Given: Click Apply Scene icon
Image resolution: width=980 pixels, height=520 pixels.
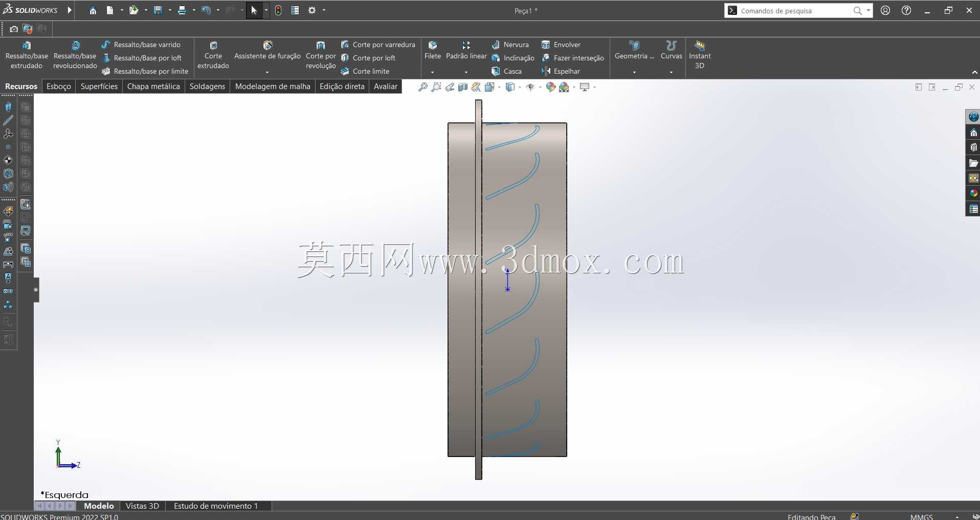Looking at the screenshot, I should click(564, 87).
